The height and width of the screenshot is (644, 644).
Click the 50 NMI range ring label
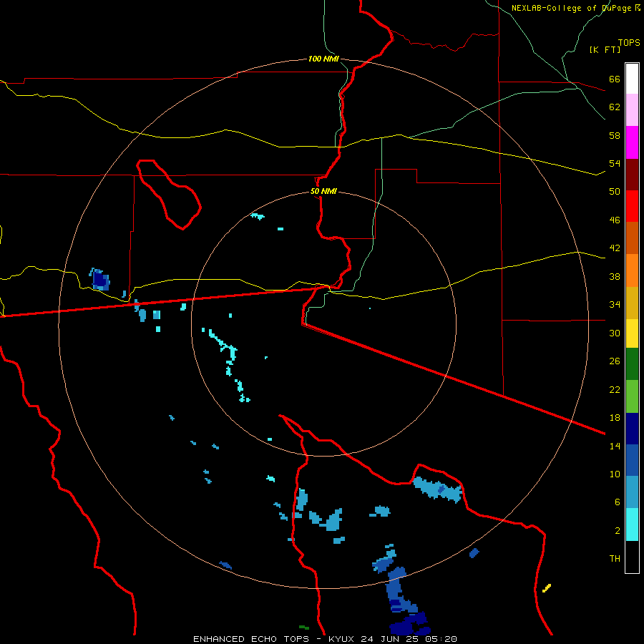click(x=323, y=191)
